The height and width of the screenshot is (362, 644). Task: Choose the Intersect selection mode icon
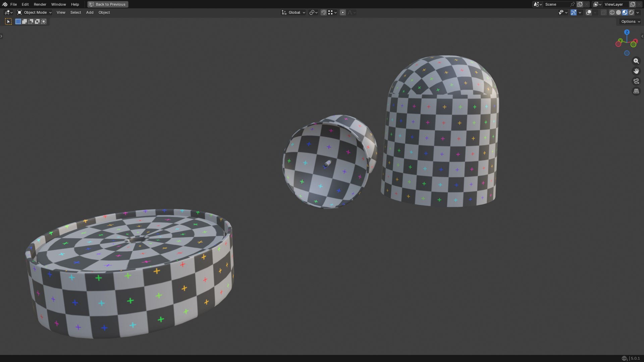click(44, 21)
